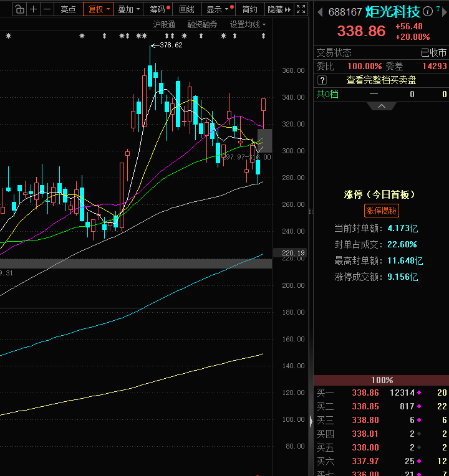Open the 复权 dropdown
The height and width of the screenshot is (476, 449).
point(98,9)
